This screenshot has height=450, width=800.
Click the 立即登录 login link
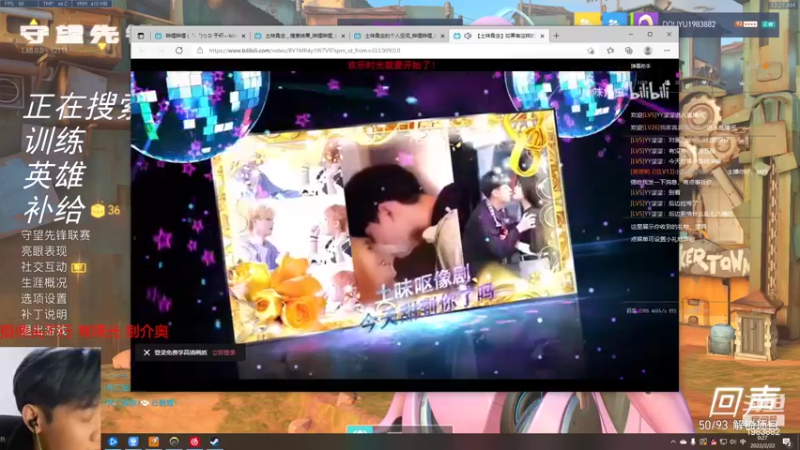click(224, 353)
